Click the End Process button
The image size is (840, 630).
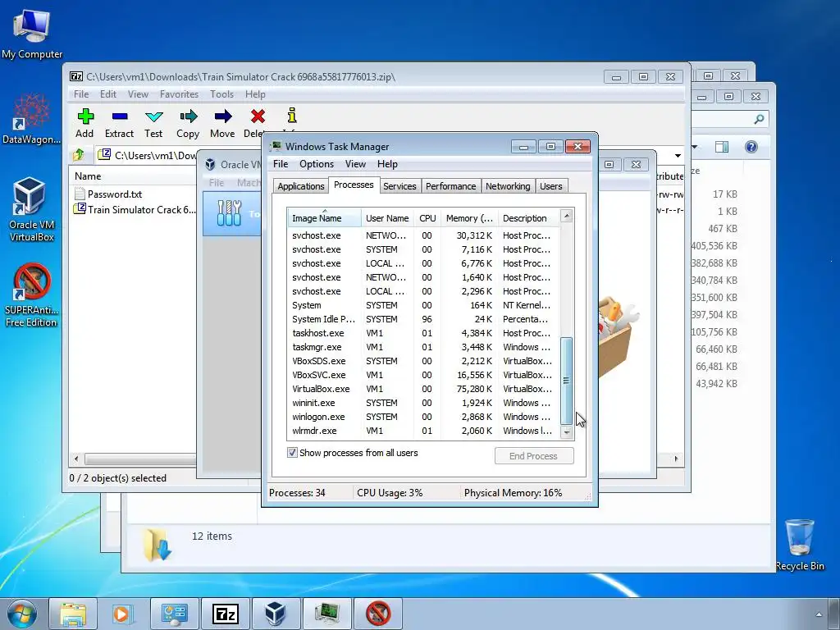point(533,456)
